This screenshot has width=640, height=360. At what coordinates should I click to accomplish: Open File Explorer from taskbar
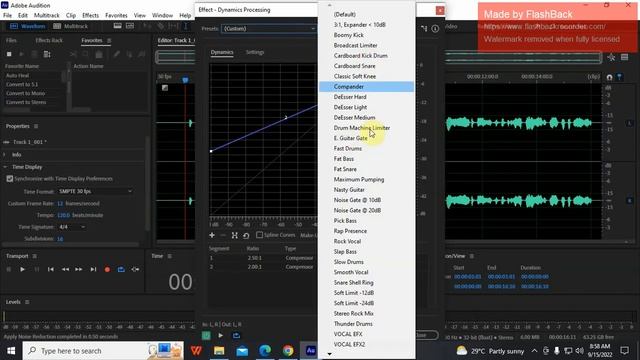(x=219, y=351)
